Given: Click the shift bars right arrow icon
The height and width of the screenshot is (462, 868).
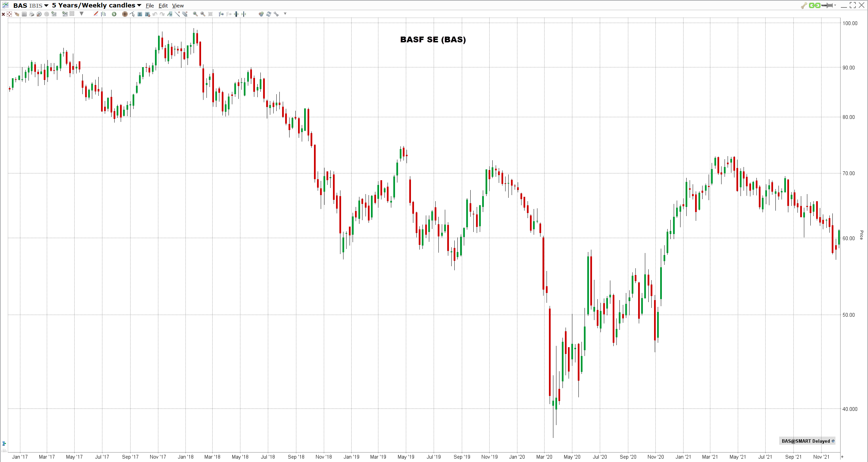Looking at the screenshot, I should [221, 14].
